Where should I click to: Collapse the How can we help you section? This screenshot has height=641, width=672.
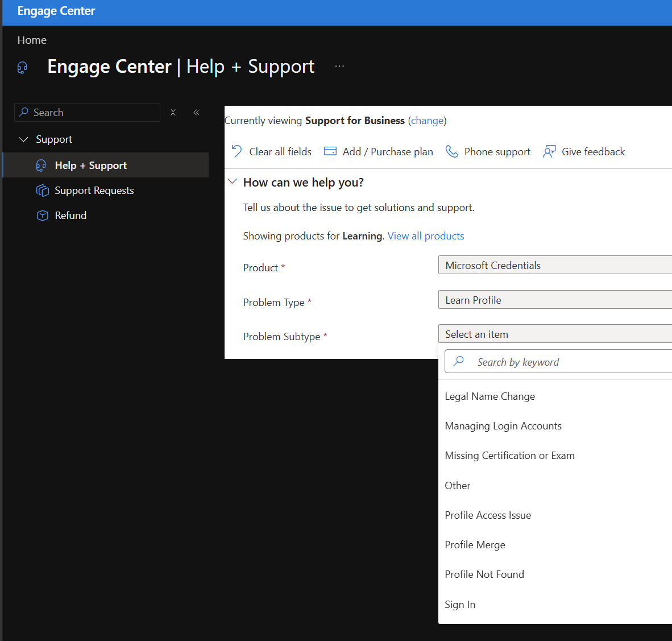point(233,181)
